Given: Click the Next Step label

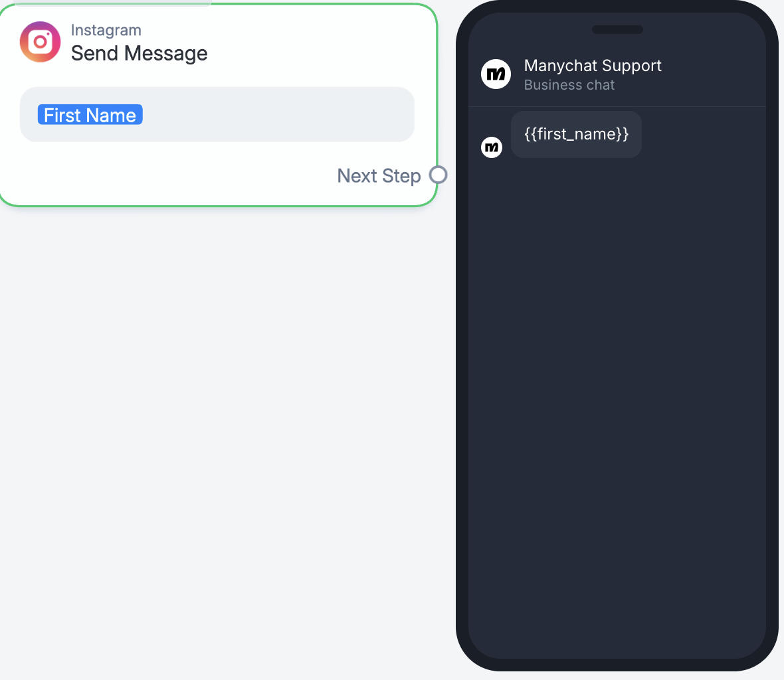Looking at the screenshot, I should point(379,176).
